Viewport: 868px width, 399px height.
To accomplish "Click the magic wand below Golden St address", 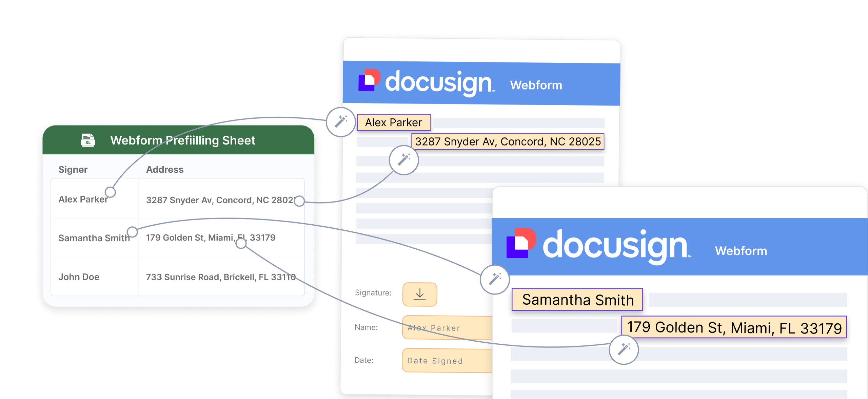I will 624,349.
